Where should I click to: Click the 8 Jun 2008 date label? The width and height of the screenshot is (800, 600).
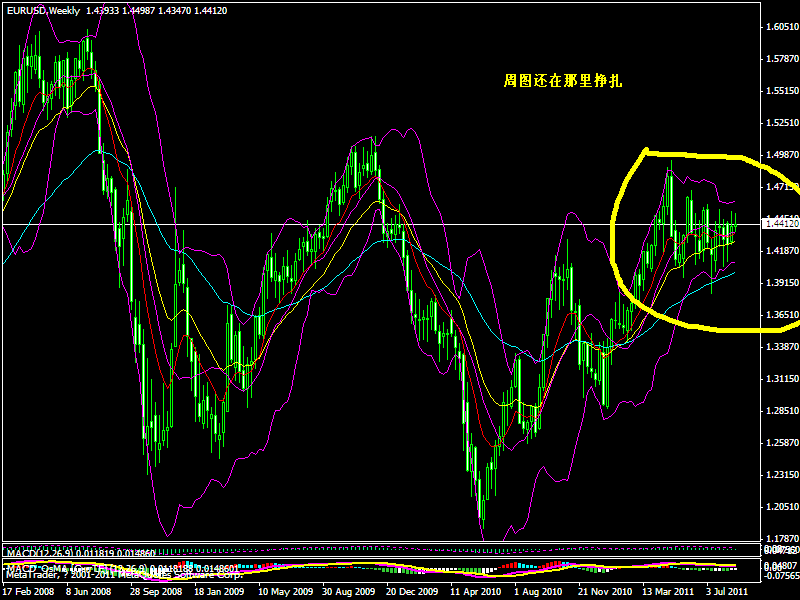[x=89, y=592]
